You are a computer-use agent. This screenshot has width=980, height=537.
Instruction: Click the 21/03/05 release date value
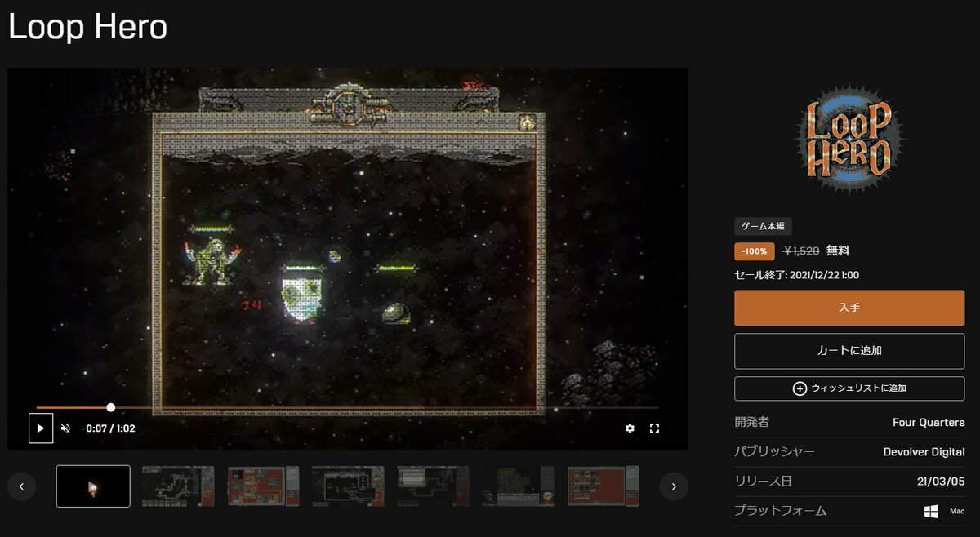941,482
